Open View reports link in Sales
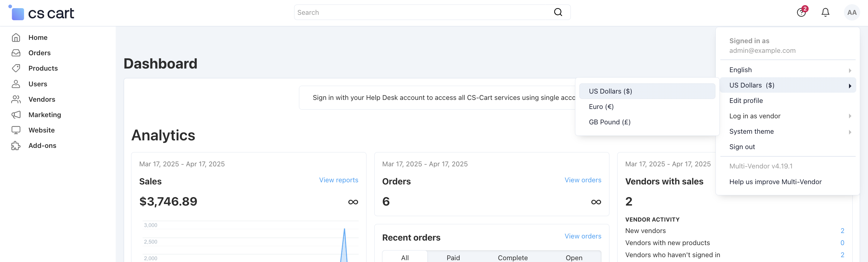The height and width of the screenshot is (262, 868). 339,180
